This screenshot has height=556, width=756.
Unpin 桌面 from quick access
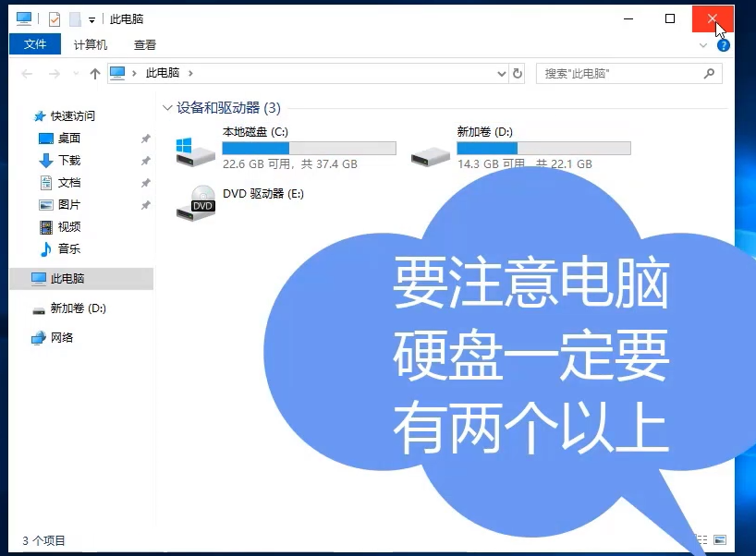(x=145, y=139)
